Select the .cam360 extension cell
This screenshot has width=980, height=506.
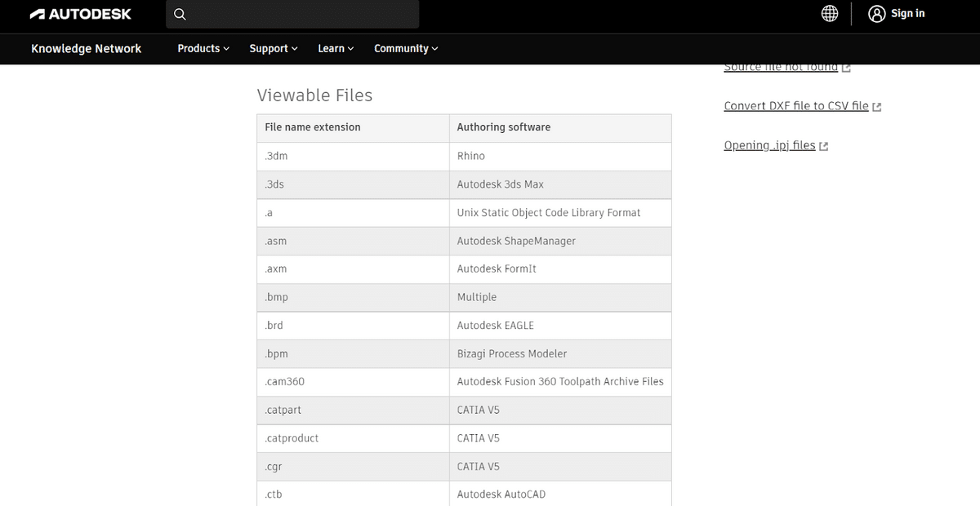353,382
